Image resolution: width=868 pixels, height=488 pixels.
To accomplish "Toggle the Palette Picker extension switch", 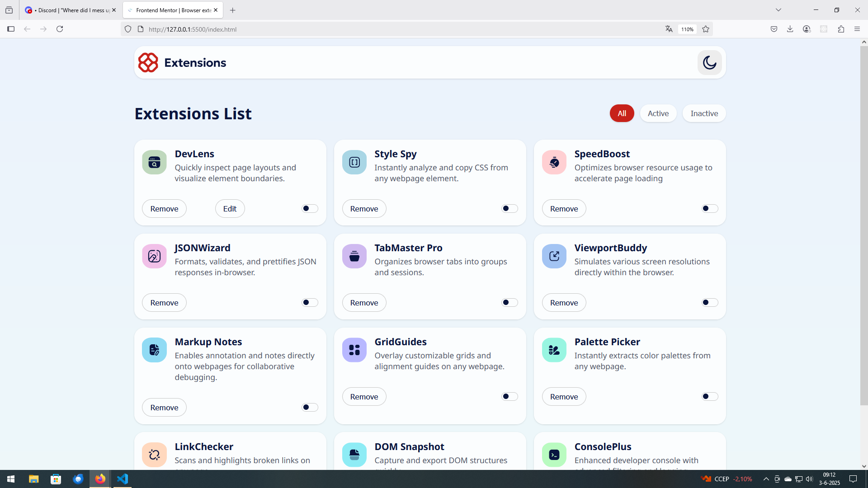I will click(709, 396).
